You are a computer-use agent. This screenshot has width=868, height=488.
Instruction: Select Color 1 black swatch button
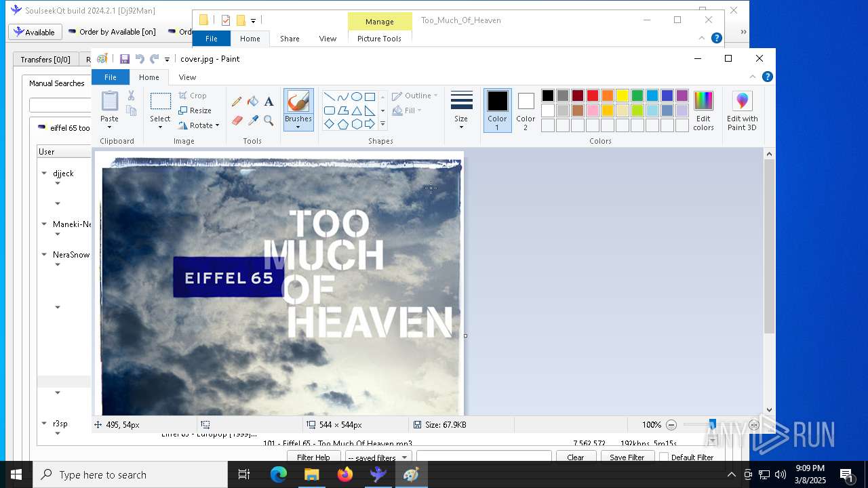coord(497,110)
